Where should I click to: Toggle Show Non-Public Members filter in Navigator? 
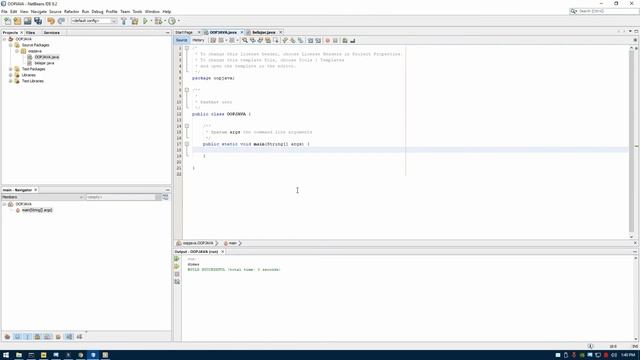(x=38, y=337)
